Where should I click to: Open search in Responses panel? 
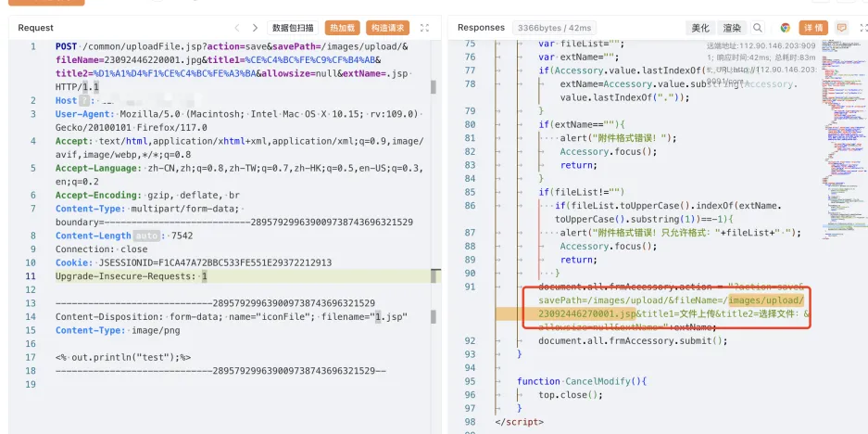[757, 28]
